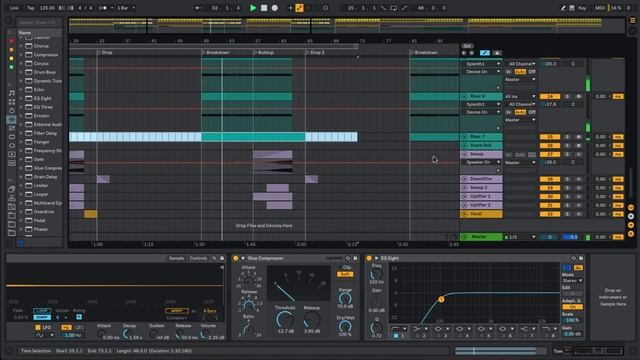Open the EQ Eight Stereo mode dropdown
This screenshot has height=360, width=640.
point(572,281)
